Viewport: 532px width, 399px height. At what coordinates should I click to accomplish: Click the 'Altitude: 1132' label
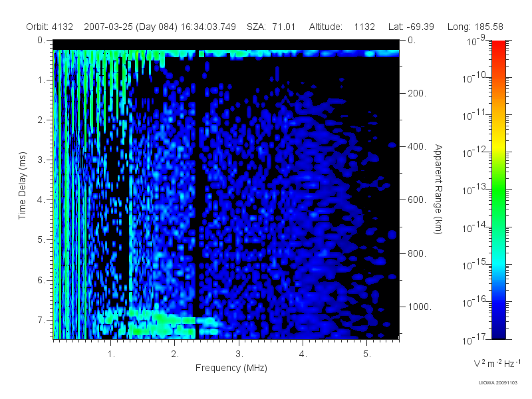click(x=342, y=27)
